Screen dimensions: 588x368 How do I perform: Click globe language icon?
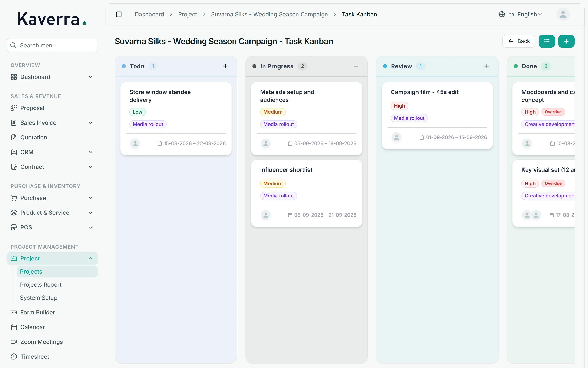click(502, 14)
